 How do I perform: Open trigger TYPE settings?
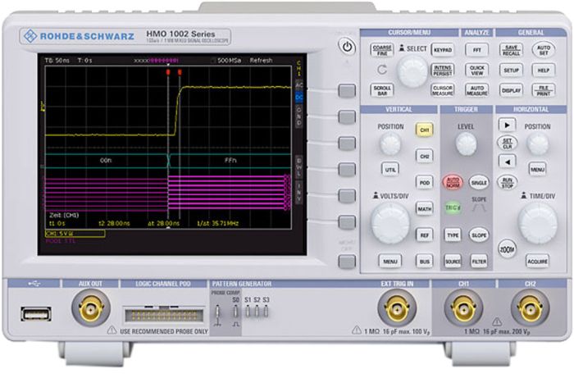(x=453, y=235)
